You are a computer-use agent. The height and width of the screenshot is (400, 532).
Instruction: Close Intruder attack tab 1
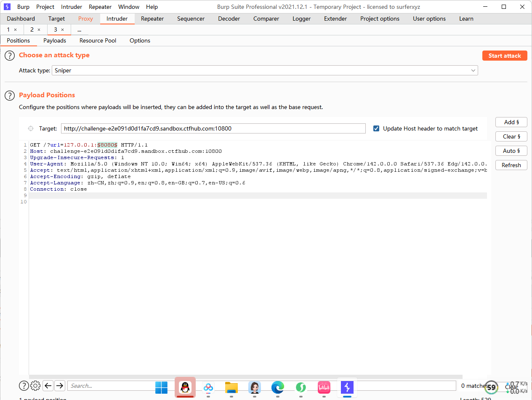click(16, 30)
